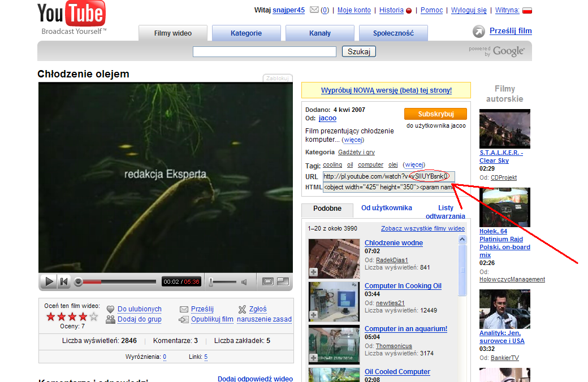This screenshot has height=382, width=588.
Task: Click in the search text field
Action: pos(265,52)
